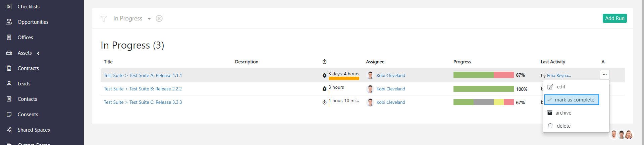
Task: Click the Add Run button
Action: click(x=614, y=18)
